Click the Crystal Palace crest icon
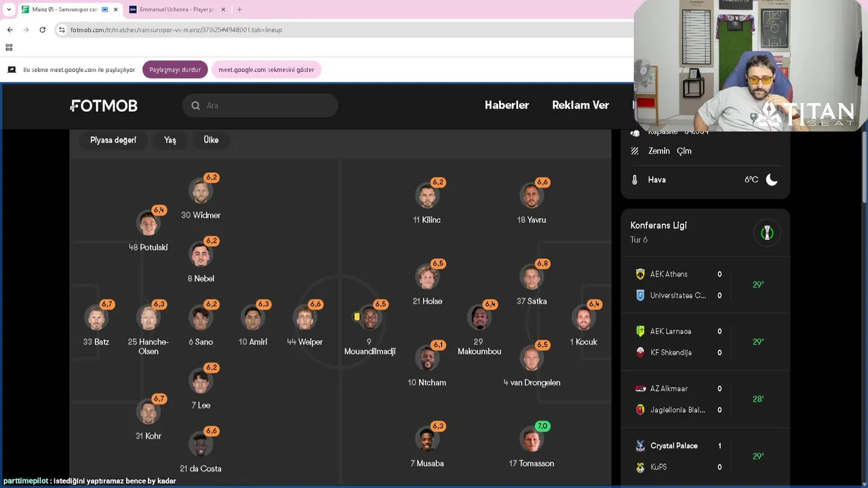Screen dimensions: 868x488 [640, 446]
